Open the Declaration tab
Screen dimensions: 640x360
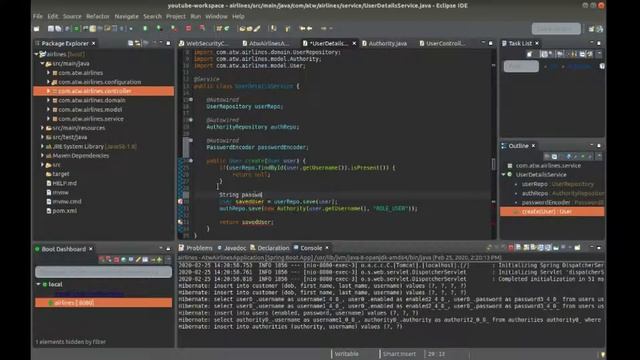pyautogui.click(x=270, y=248)
